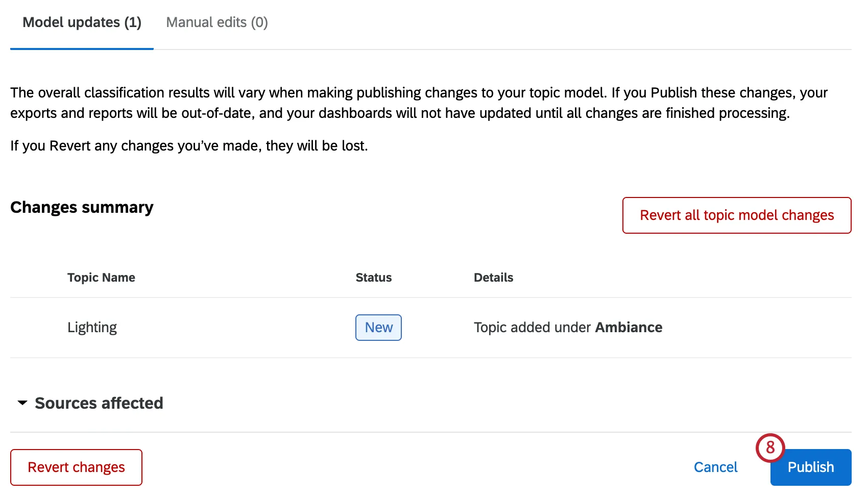868x497 pixels.
Task: Publish the topic model changes
Action: point(811,467)
